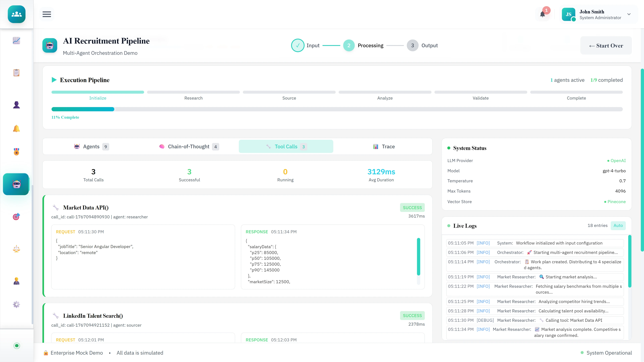This screenshot has height=362, width=644.
Task: Switch to the Chain-of-Thought tab
Action: pyautogui.click(x=188, y=146)
